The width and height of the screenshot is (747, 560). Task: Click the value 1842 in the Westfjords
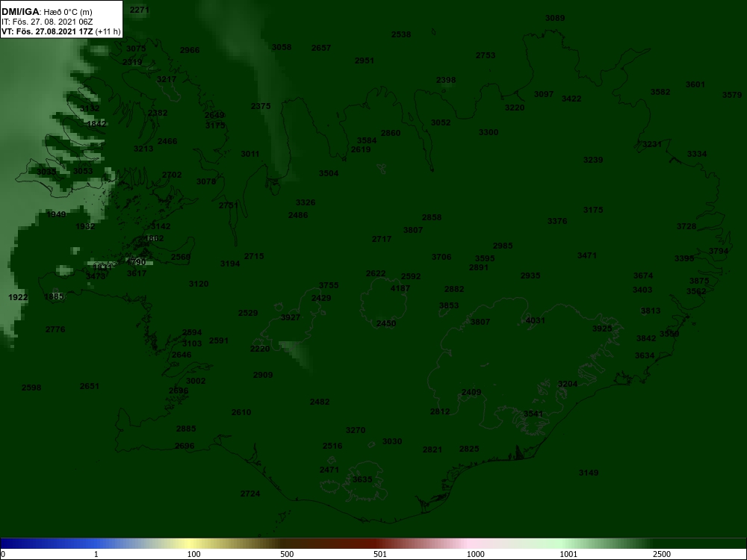pos(96,124)
